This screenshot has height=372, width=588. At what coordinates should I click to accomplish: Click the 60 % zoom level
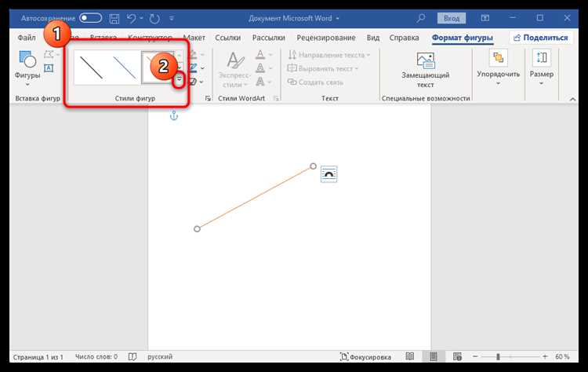(562, 356)
